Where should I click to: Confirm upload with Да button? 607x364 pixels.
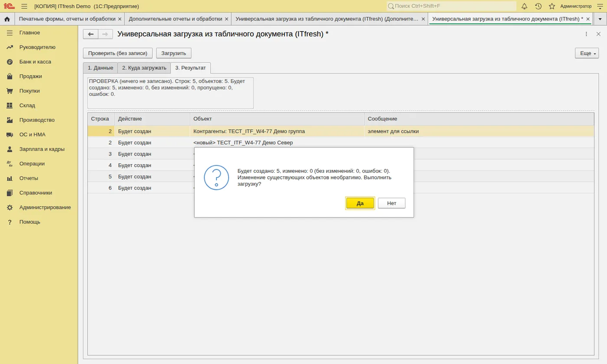(x=360, y=203)
